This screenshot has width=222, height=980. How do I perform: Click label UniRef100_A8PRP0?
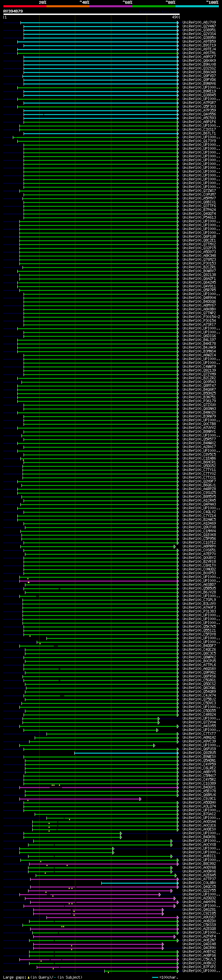pyautogui.click(x=199, y=546)
